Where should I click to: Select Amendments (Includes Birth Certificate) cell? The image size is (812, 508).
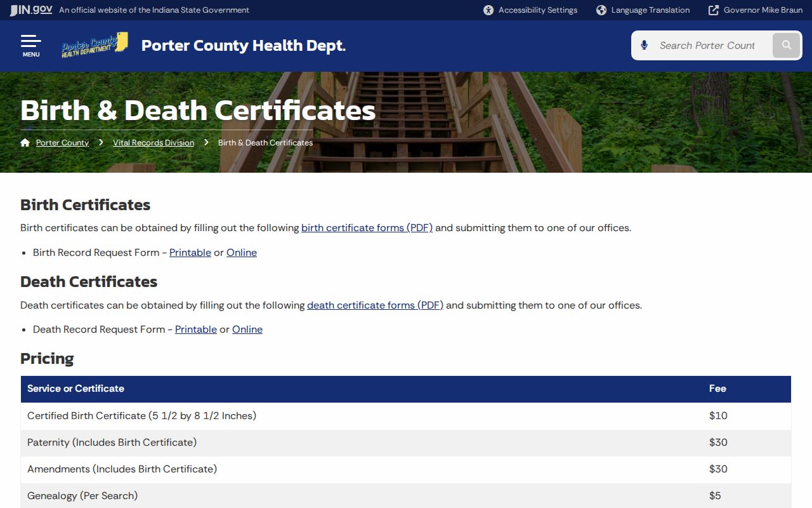pos(122,469)
